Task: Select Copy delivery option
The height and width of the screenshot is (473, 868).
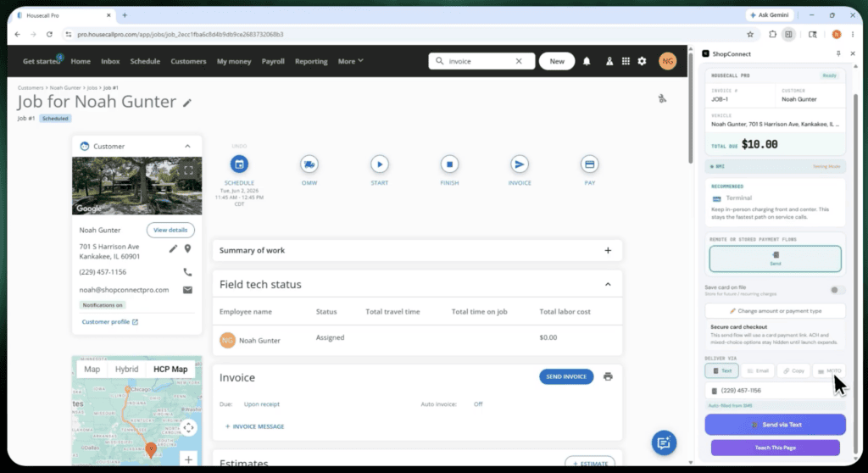Action: click(x=793, y=370)
